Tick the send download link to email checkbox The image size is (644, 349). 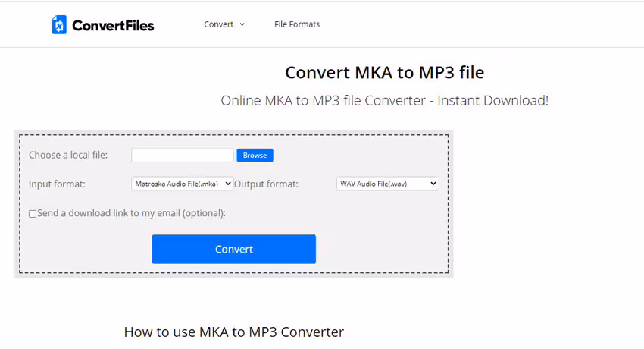coord(33,214)
